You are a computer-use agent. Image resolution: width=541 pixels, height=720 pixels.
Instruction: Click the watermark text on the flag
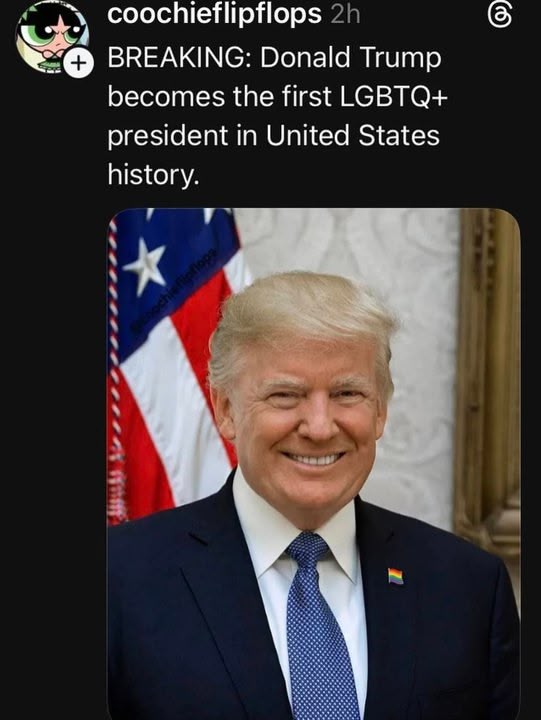(x=174, y=290)
